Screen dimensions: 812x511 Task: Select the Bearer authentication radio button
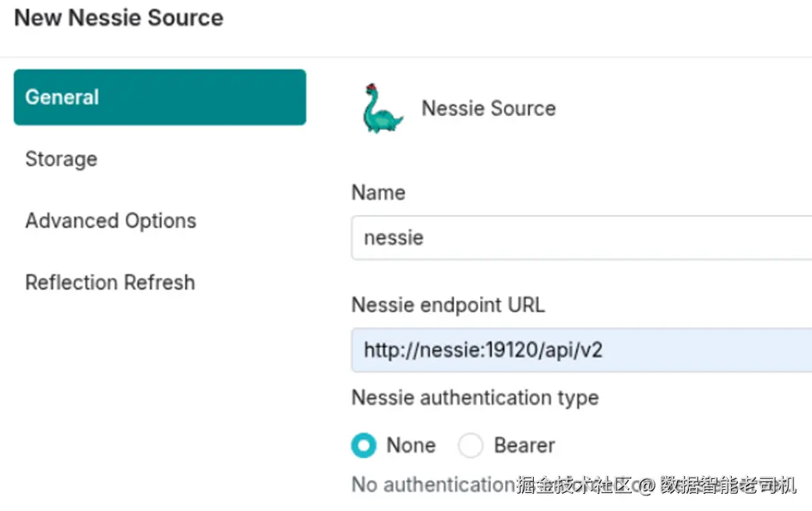click(x=471, y=446)
